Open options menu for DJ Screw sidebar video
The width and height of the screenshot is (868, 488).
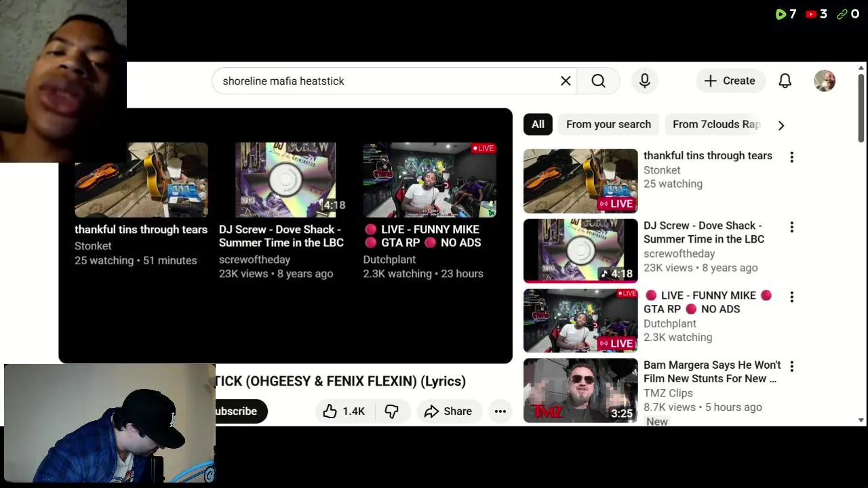click(791, 227)
